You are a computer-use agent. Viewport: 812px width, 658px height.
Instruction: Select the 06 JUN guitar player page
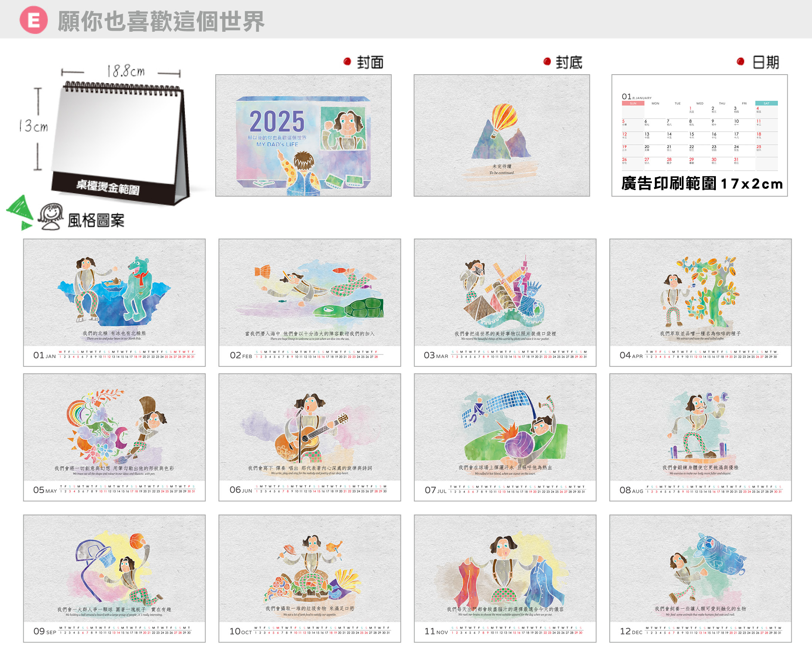(309, 437)
